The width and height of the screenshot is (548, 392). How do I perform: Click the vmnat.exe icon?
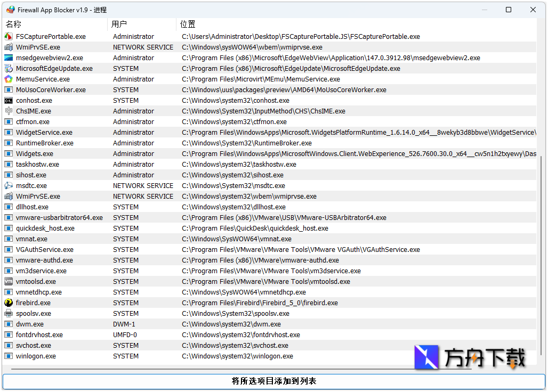click(9, 239)
